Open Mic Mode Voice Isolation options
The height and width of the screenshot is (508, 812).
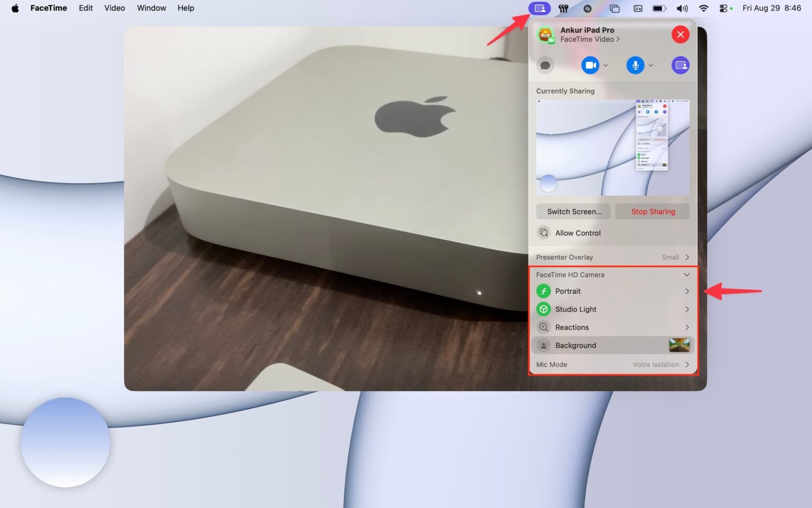613,365
